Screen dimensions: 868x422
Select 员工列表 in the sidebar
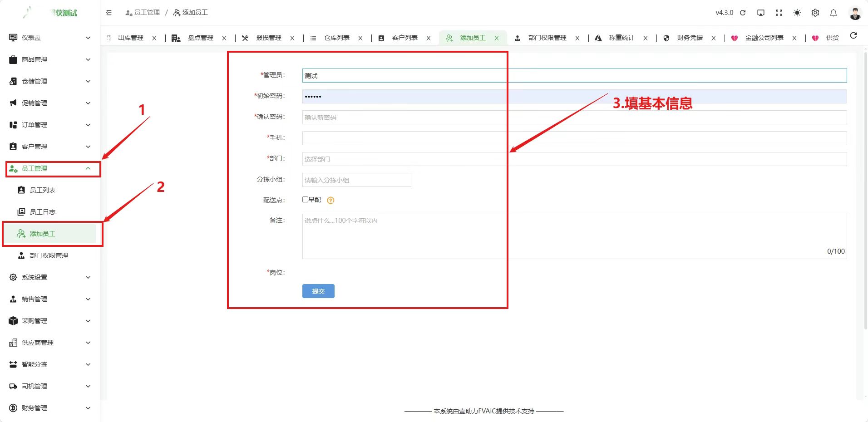44,190
